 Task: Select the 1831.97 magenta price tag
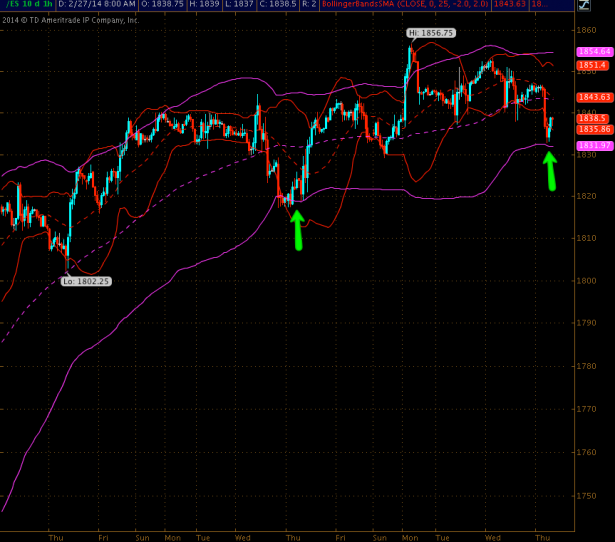pyautogui.click(x=595, y=146)
